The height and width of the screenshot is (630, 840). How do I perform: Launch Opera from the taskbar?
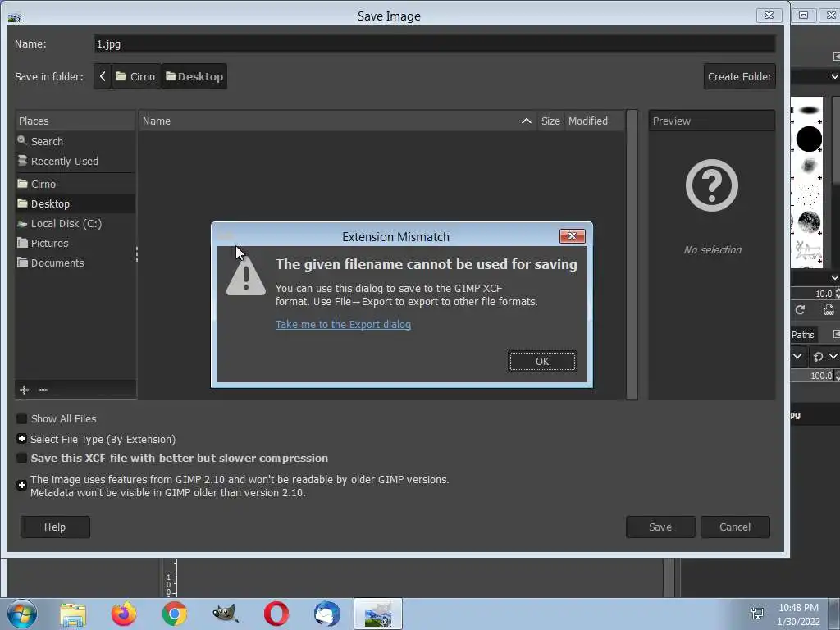(x=276, y=614)
